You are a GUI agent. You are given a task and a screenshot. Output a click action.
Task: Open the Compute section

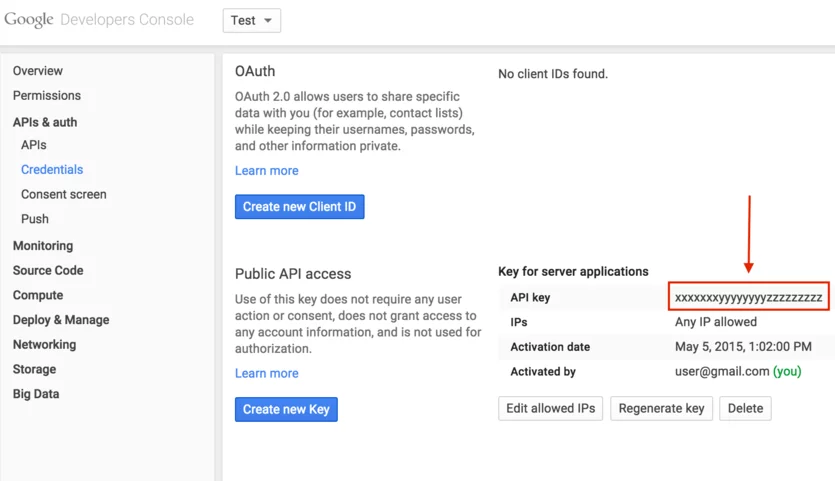click(38, 295)
